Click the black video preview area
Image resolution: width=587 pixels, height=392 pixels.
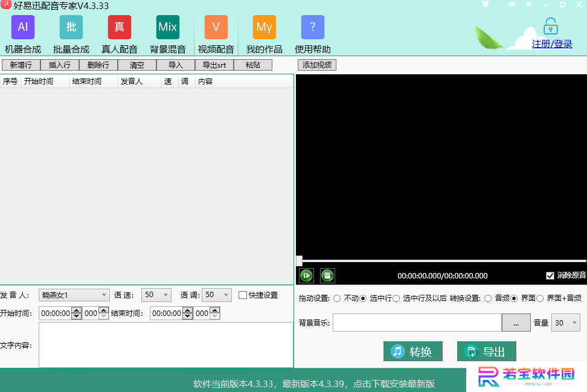point(441,165)
